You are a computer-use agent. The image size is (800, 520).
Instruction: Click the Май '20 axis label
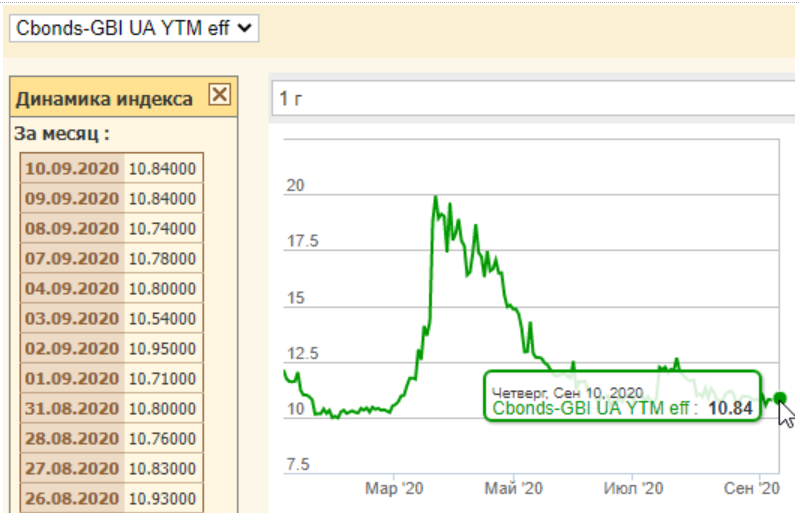coord(513,488)
